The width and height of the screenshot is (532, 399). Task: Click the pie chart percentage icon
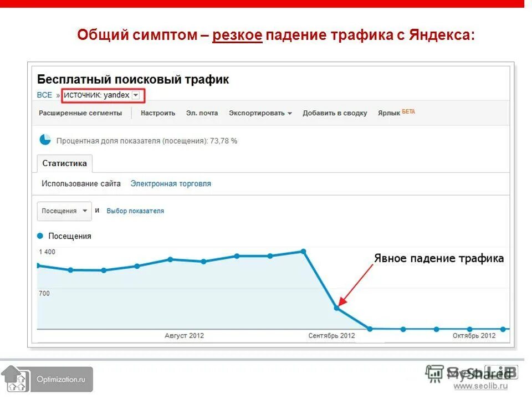point(45,140)
